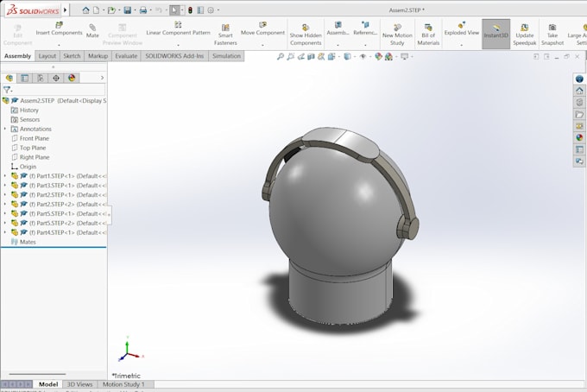
Task: Open the Bill of Materials tool
Action: click(x=428, y=35)
